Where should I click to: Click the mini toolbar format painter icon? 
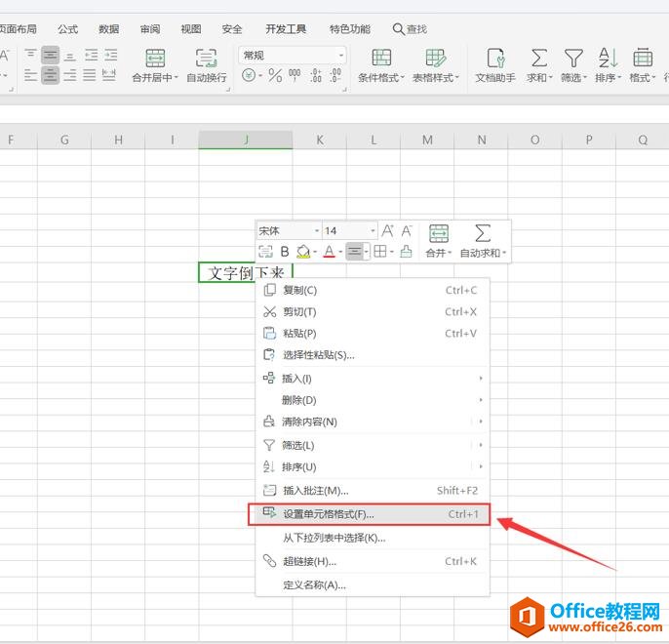406,252
